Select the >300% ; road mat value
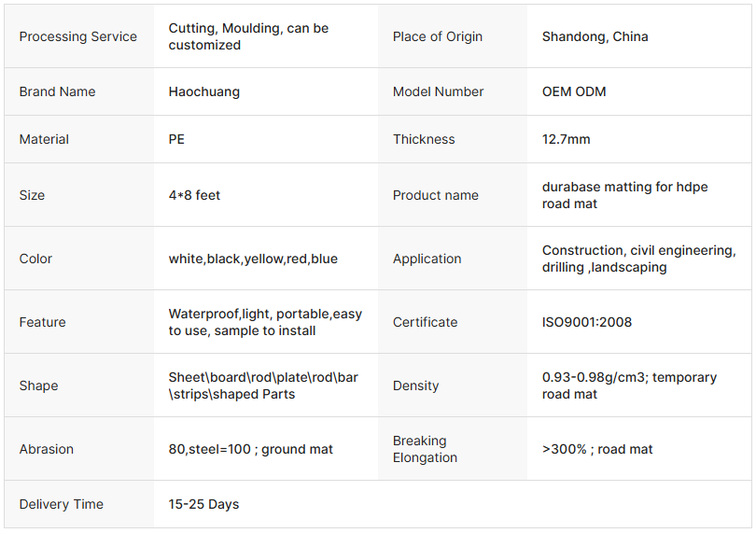The height and width of the screenshot is (533, 756). click(597, 449)
